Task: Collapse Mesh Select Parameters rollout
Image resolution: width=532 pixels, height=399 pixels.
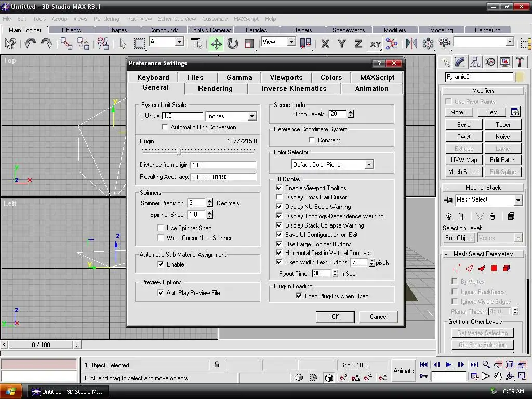Action: point(483,254)
